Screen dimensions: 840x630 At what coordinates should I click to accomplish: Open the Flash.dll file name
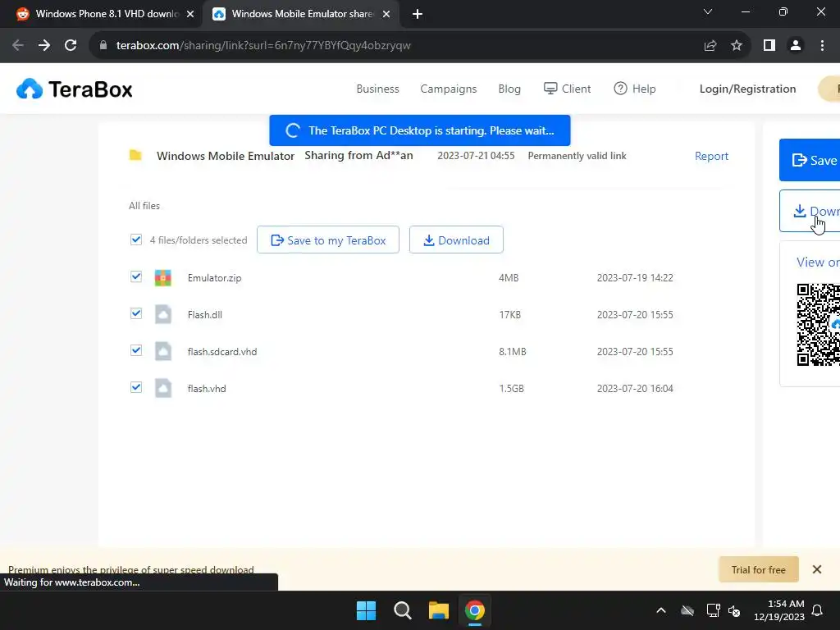click(204, 315)
